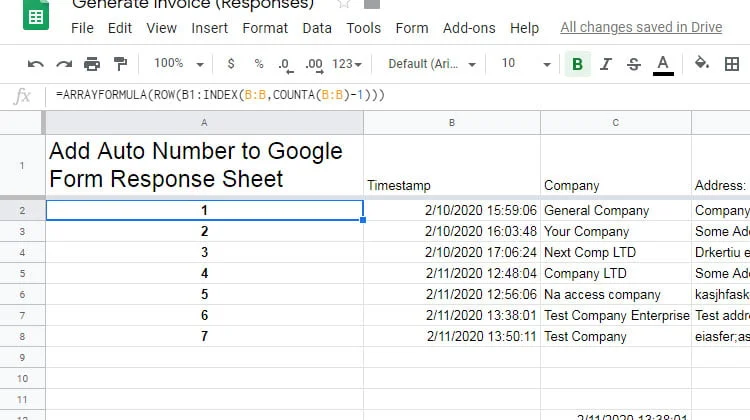Select cell containing number 7
Screen dimensions: 750x420
coord(204,337)
